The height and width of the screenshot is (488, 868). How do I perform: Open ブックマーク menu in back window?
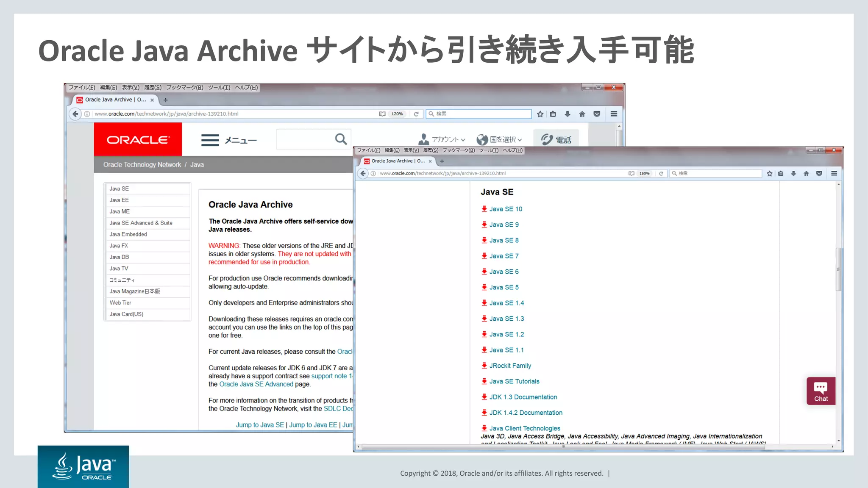[184, 87]
